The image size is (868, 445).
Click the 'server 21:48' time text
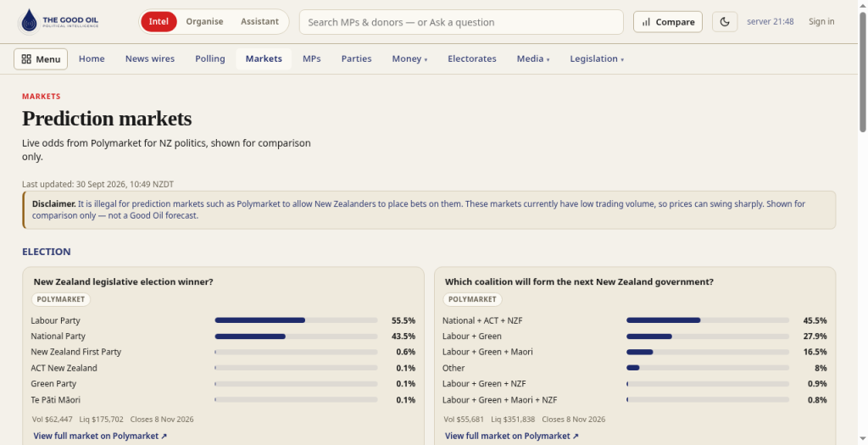point(770,21)
